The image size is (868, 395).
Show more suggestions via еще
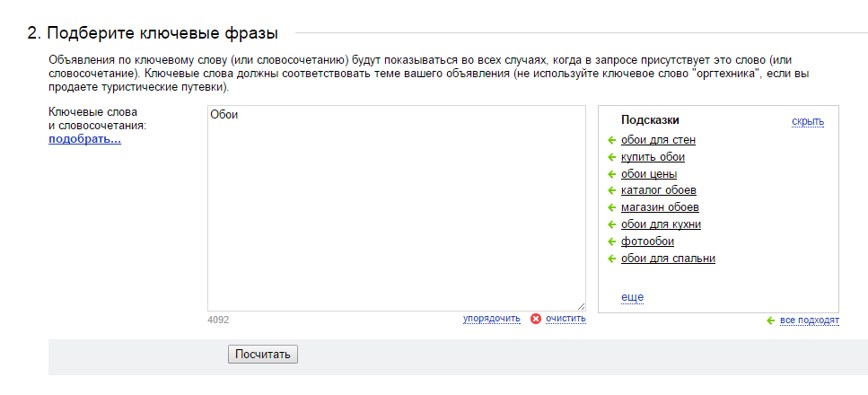point(632,297)
